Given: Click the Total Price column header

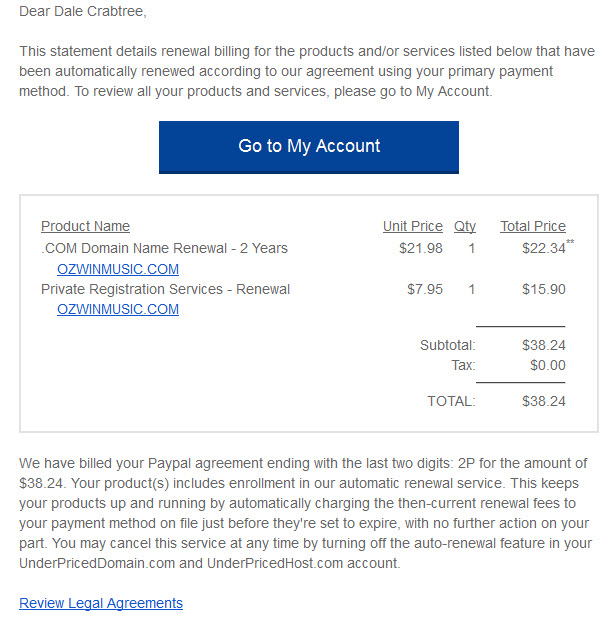Looking at the screenshot, I should (x=533, y=226).
